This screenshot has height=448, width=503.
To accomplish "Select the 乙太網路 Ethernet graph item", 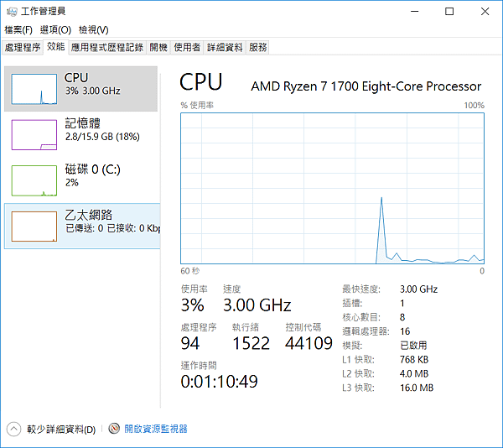I will click(34, 227).
